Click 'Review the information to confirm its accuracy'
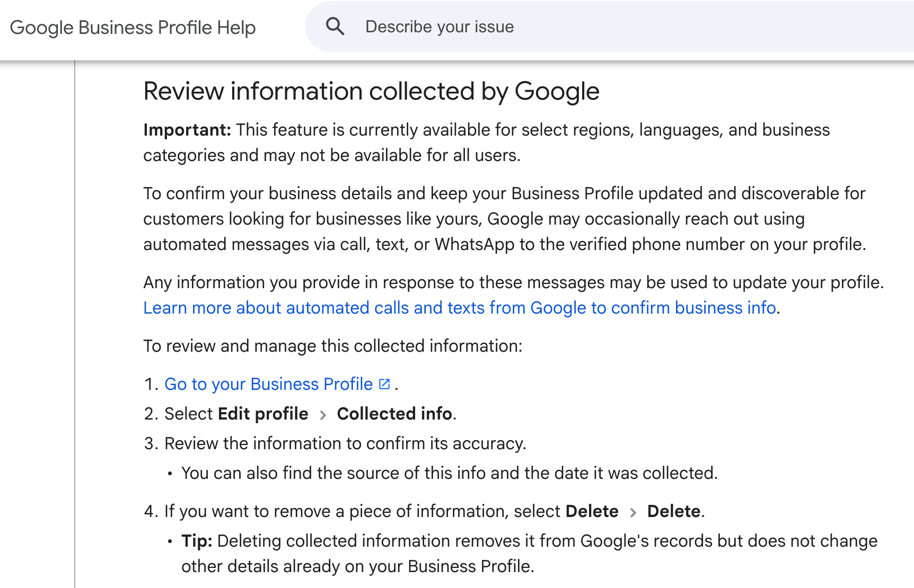Image resolution: width=914 pixels, height=588 pixels. point(345,443)
